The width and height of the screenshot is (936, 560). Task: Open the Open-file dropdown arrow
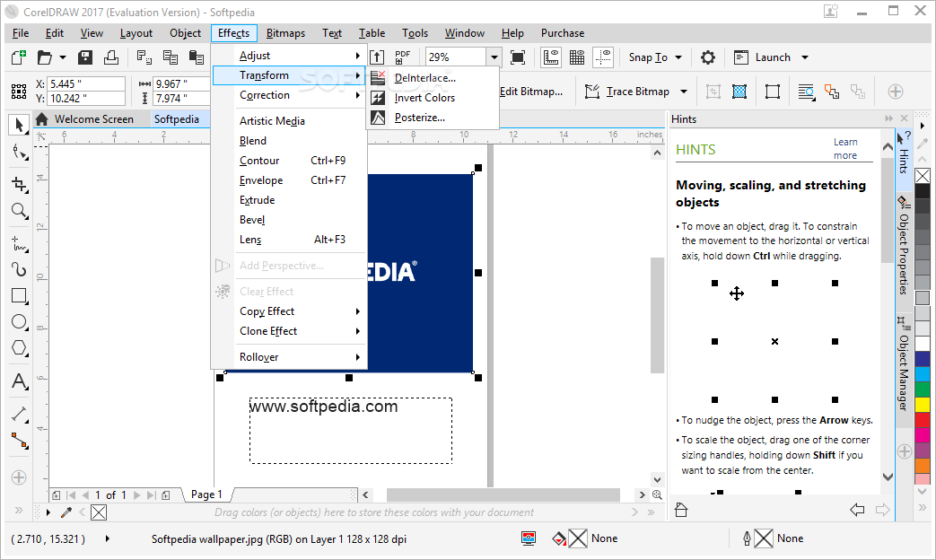63,58
